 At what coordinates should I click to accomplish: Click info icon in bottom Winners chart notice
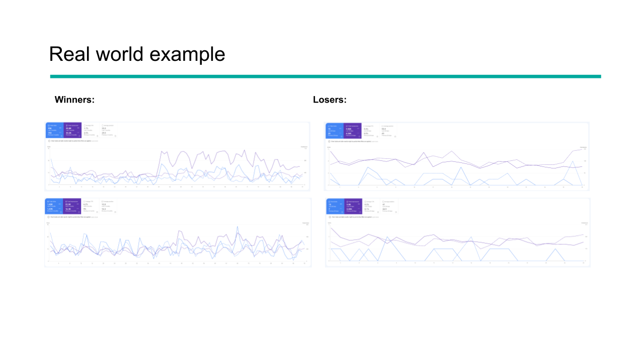[x=49, y=217]
